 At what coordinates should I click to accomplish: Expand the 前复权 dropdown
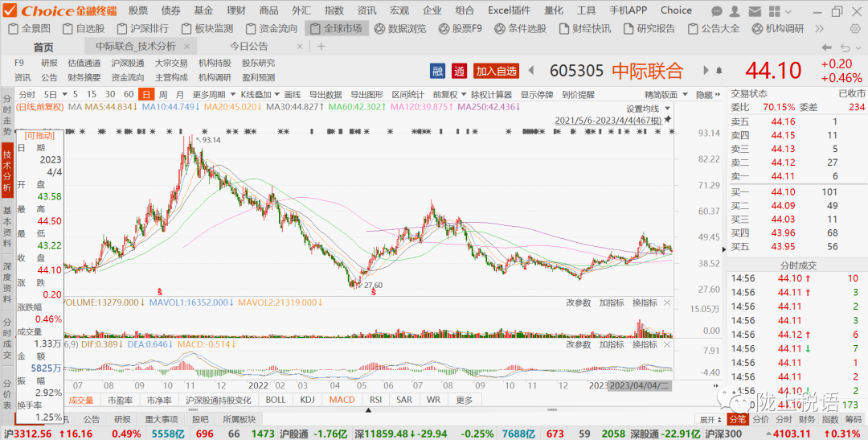463,95
